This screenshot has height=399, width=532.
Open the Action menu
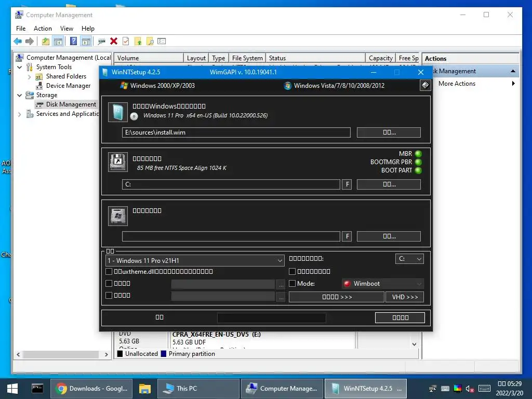[x=43, y=29]
